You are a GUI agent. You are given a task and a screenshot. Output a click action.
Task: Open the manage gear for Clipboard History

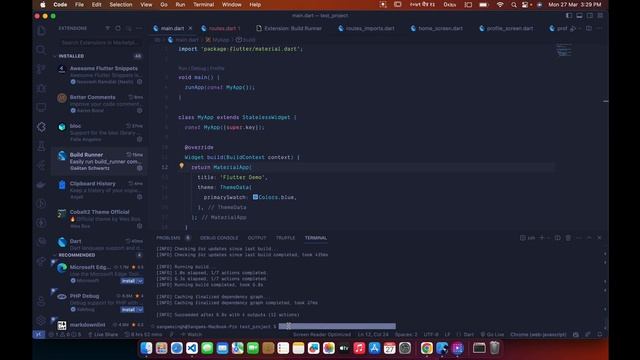click(x=140, y=197)
